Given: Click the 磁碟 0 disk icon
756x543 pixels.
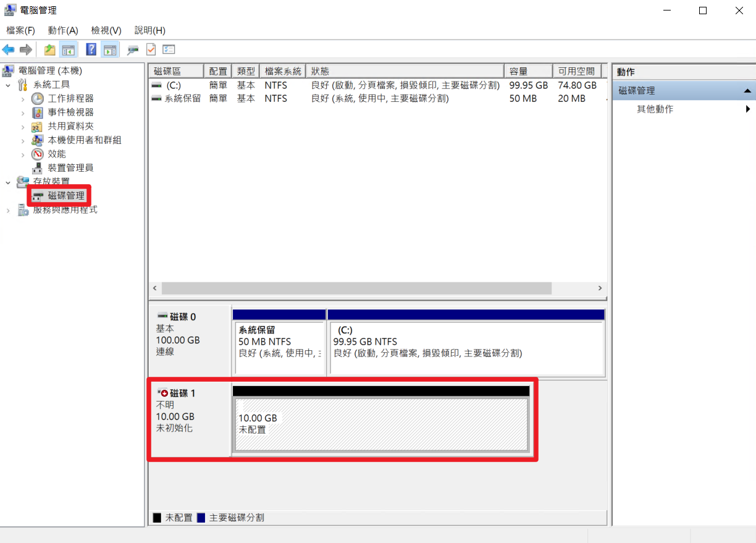Looking at the screenshot, I should [x=162, y=316].
